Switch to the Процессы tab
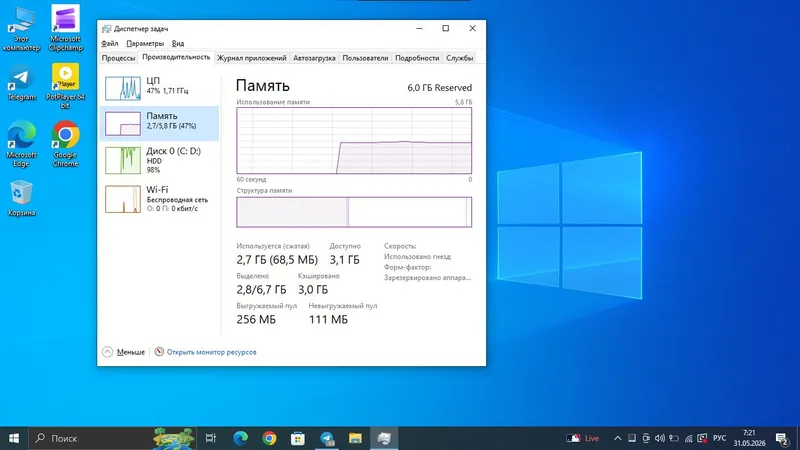The height and width of the screenshot is (450, 800). 118,58
